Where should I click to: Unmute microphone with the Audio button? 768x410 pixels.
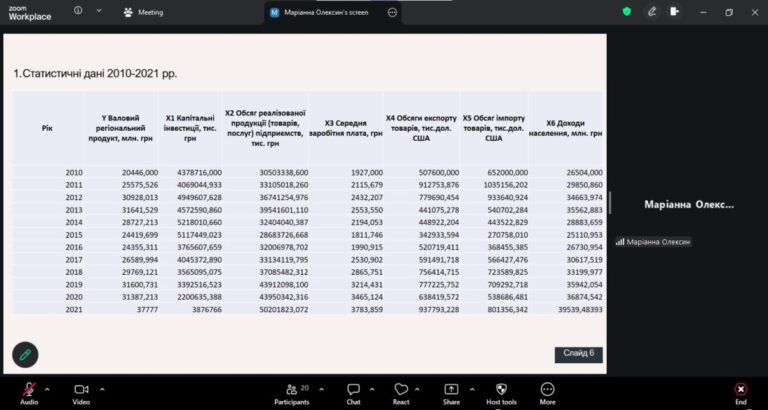pos(29,393)
